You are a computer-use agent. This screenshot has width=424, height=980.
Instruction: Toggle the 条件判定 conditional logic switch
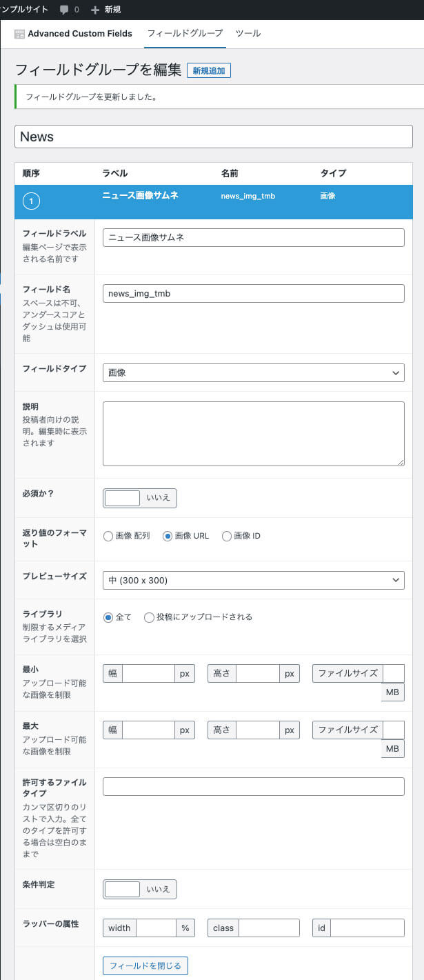point(140,889)
